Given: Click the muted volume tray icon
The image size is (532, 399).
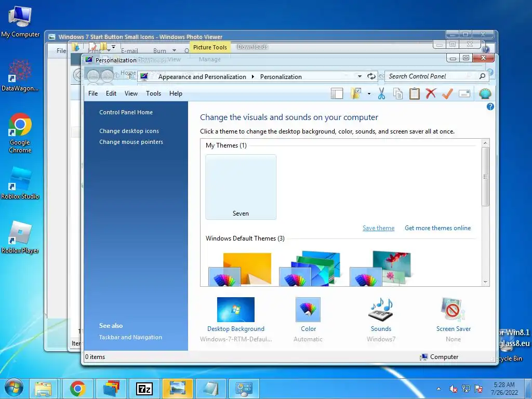Looking at the screenshot, I should coord(453,389).
